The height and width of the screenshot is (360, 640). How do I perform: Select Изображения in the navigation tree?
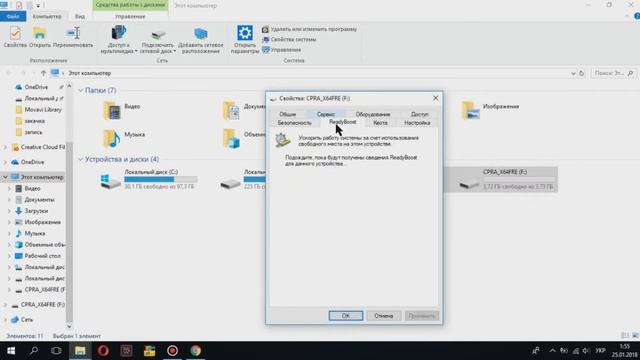coord(42,222)
